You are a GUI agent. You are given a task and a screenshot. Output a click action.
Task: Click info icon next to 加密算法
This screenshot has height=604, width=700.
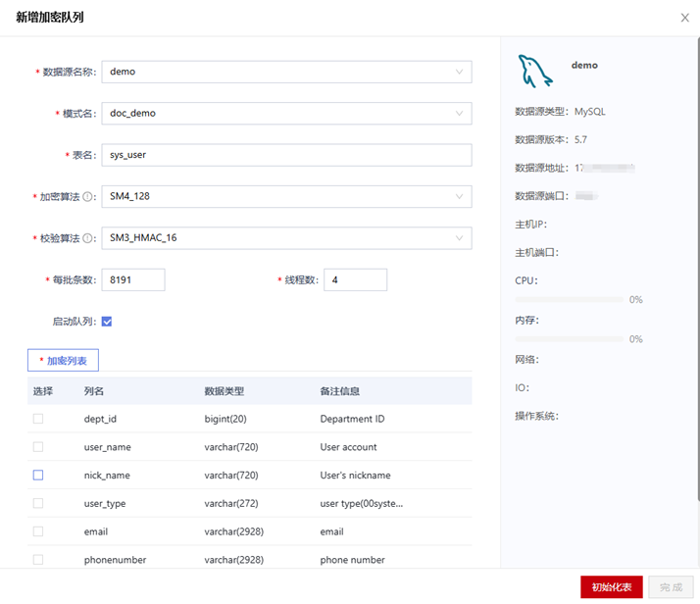point(89,197)
